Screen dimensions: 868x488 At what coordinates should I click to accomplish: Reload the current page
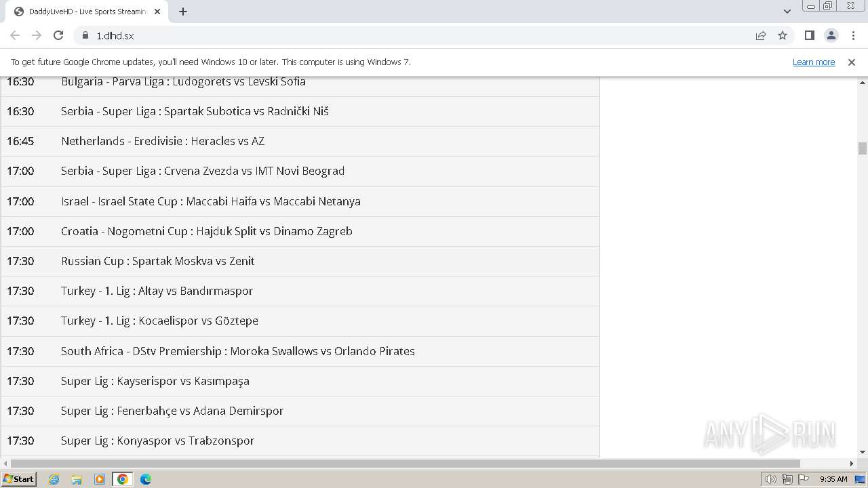click(58, 35)
